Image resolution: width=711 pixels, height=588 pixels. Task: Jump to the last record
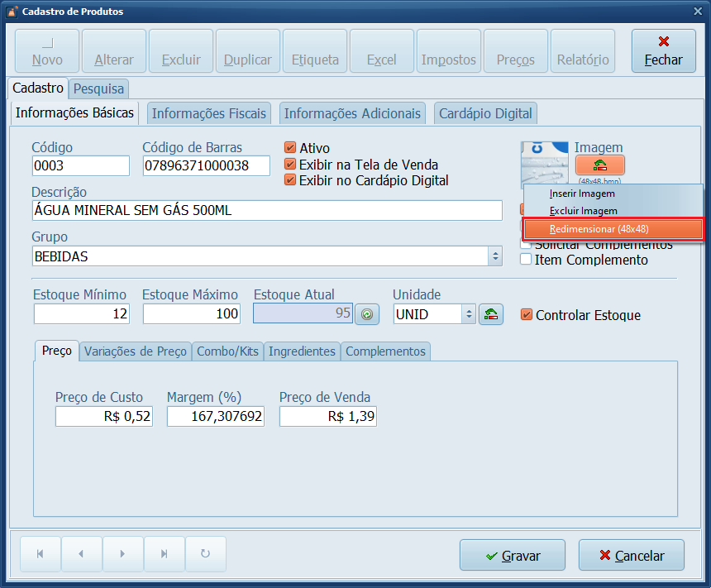click(164, 554)
